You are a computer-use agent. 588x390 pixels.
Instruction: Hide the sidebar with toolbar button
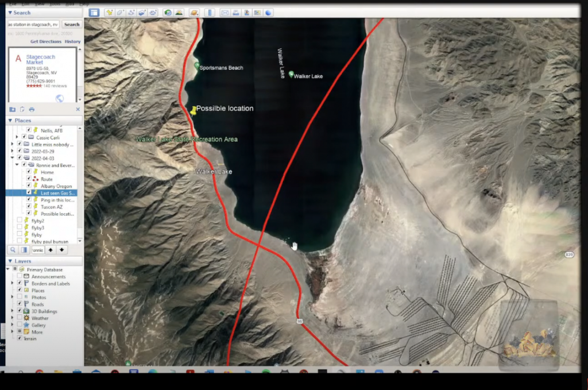tap(94, 13)
